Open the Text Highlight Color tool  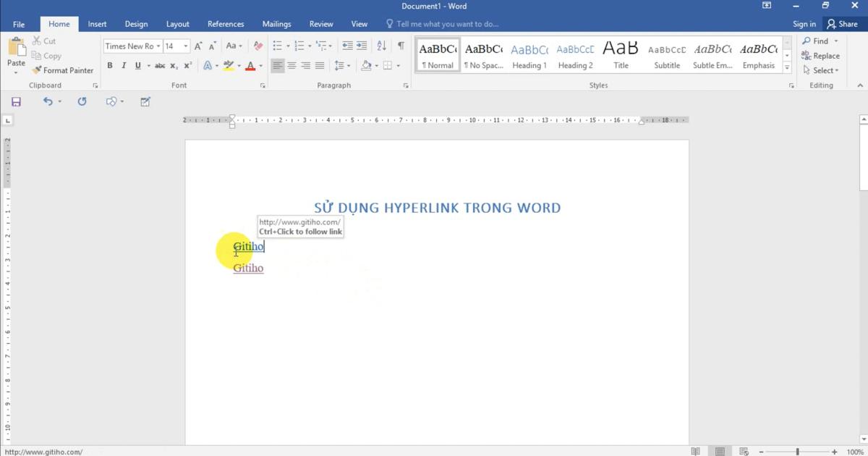point(229,65)
